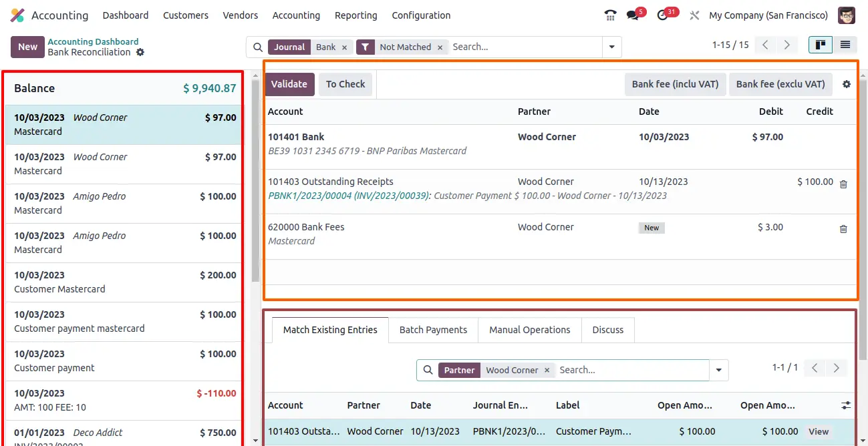The image size is (868, 446).
Task: Click the gear icon beside Bank Reconciliation
Action: [x=140, y=52]
